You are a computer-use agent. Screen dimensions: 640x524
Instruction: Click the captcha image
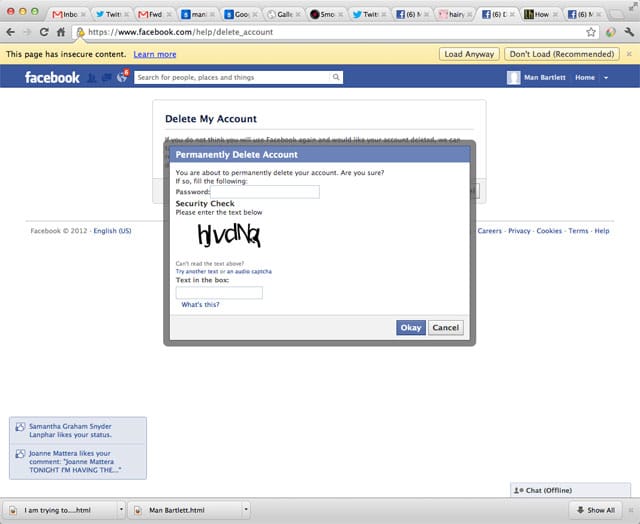[229, 236]
